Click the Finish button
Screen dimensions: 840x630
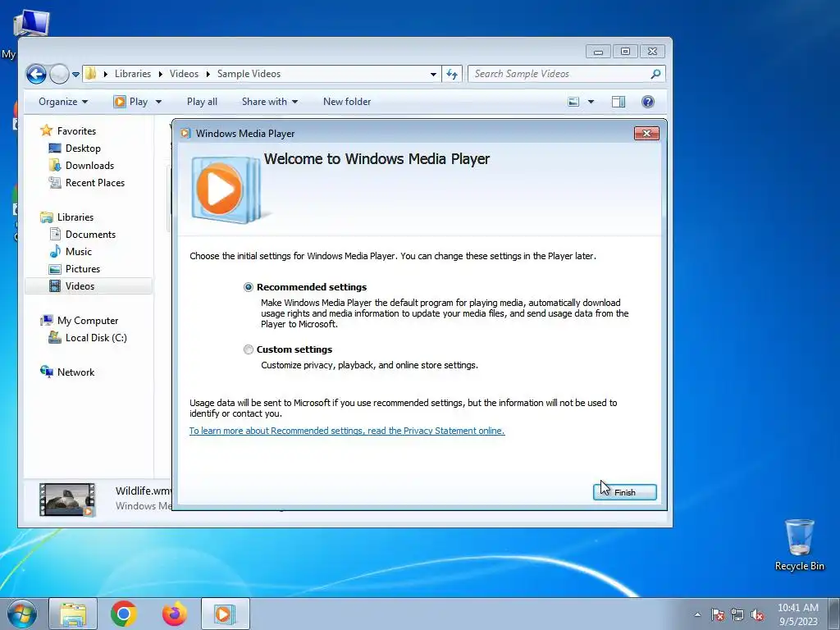point(624,492)
